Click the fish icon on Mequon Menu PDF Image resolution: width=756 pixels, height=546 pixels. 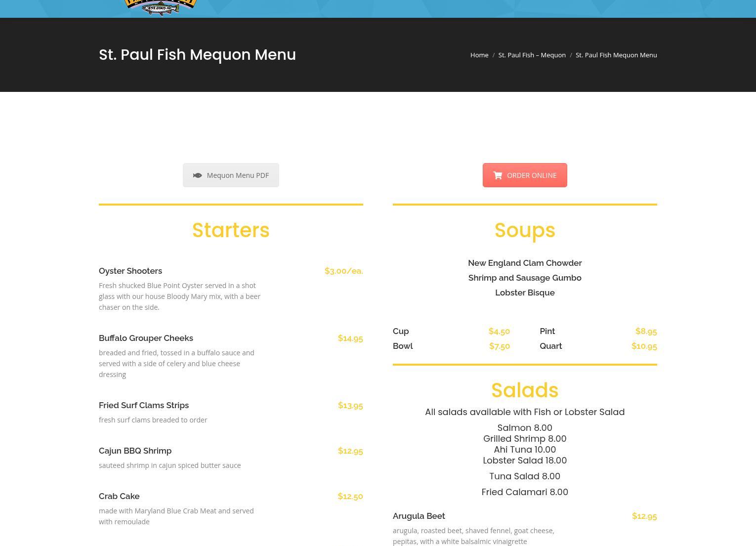pyautogui.click(x=197, y=175)
